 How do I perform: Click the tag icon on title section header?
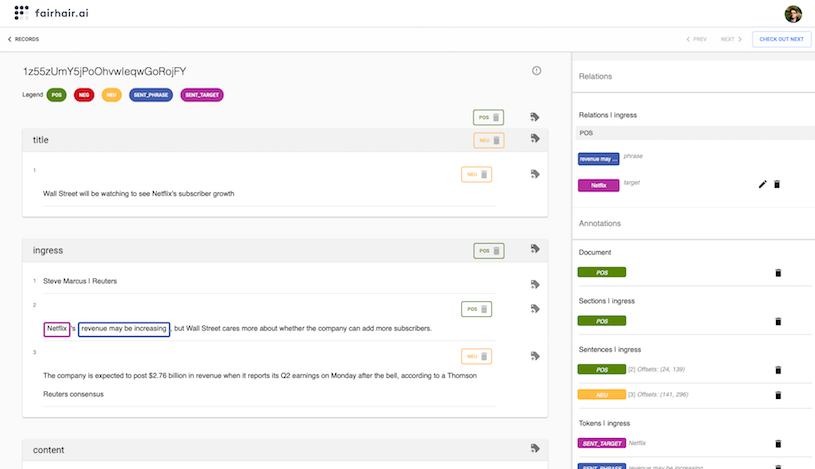coord(535,138)
